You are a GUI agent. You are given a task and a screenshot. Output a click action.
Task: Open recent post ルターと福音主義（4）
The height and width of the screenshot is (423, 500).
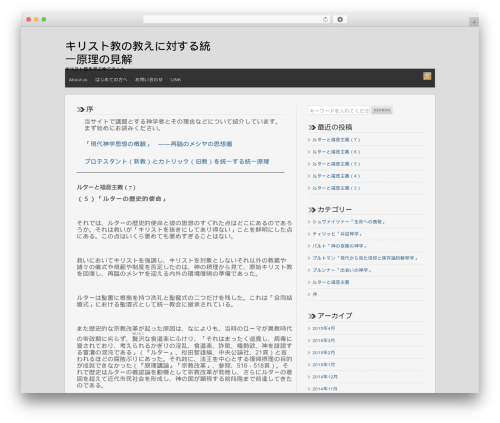pyautogui.click(x=336, y=176)
